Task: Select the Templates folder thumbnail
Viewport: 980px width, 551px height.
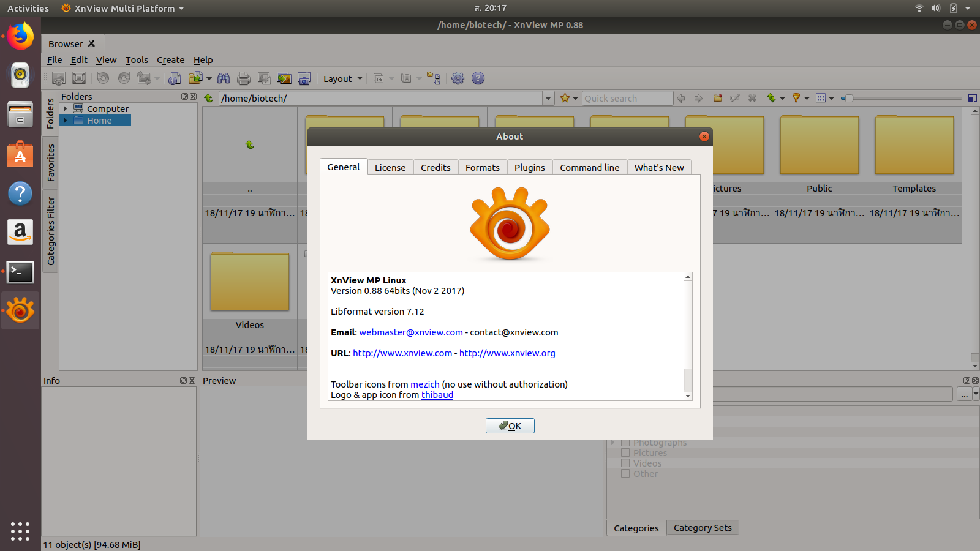Action: [914, 145]
